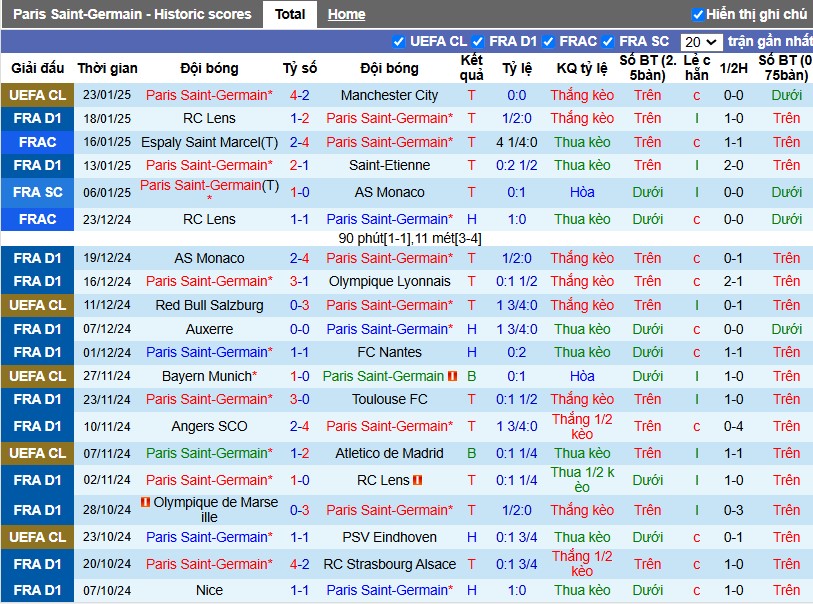813x604 pixels.
Task: Click the 1-0 score against AS Monaco
Action: tap(300, 192)
